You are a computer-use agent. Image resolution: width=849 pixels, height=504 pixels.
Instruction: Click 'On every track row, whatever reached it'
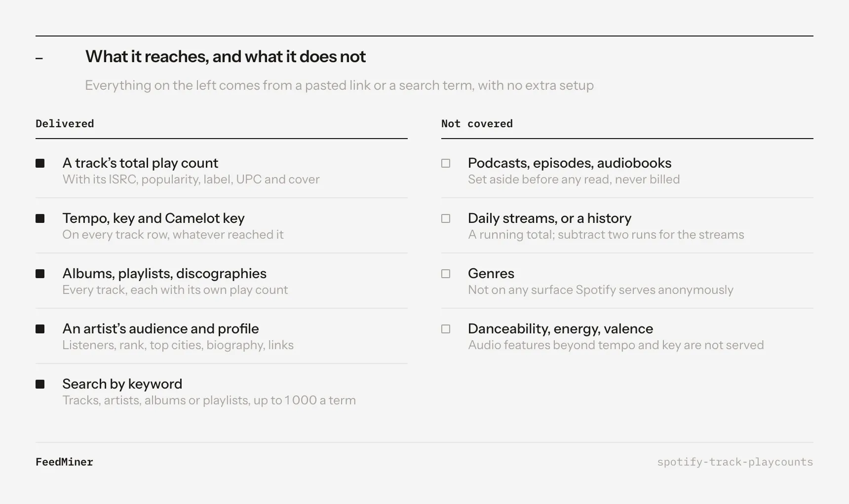pyautogui.click(x=173, y=235)
